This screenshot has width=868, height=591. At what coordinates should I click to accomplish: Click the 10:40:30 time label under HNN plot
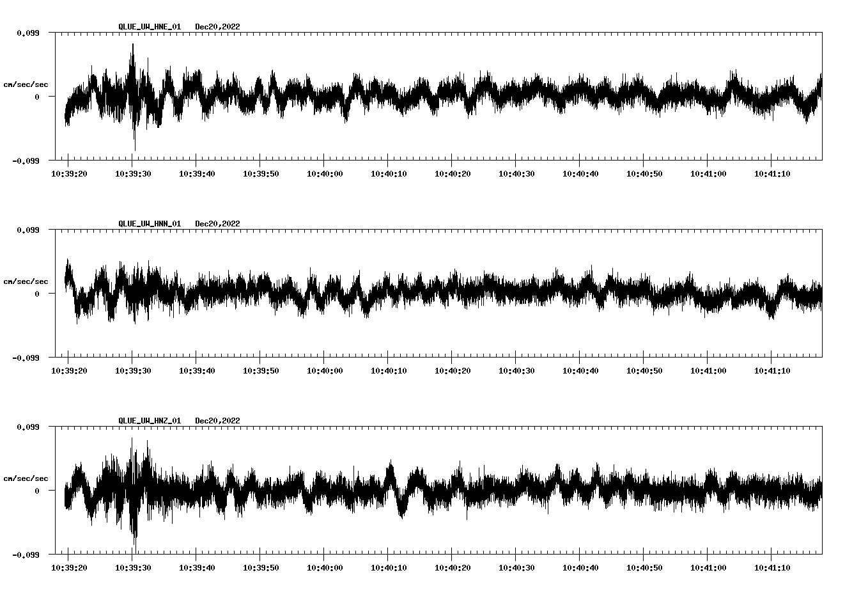[x=516, y=370]
